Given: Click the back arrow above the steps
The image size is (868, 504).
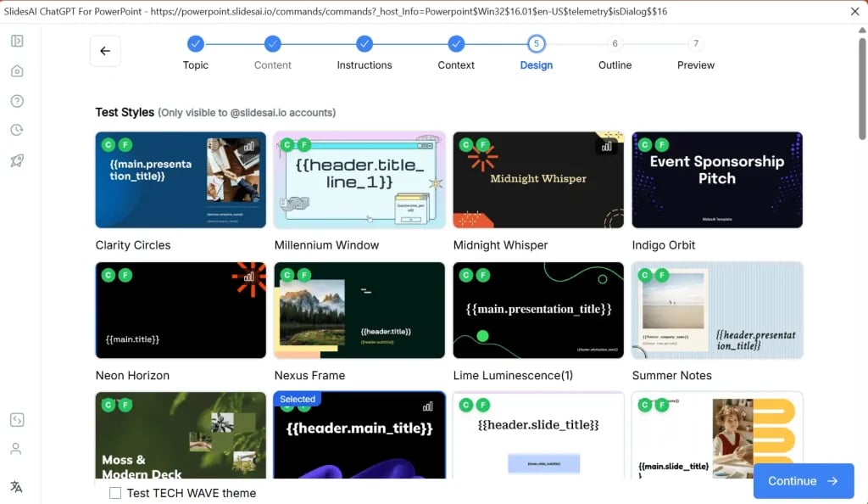Looking at the screenshot, I should [x=104, y=51].
